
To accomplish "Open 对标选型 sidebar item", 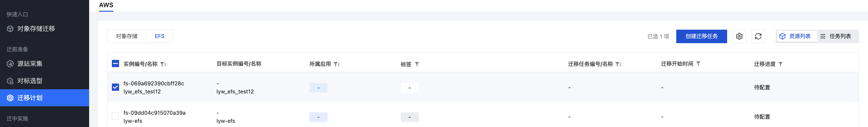I will click(x=30, y=81).
